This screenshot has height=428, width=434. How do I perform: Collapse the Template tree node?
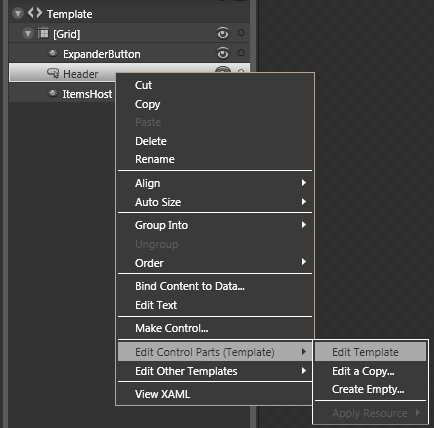click(18, 14)
